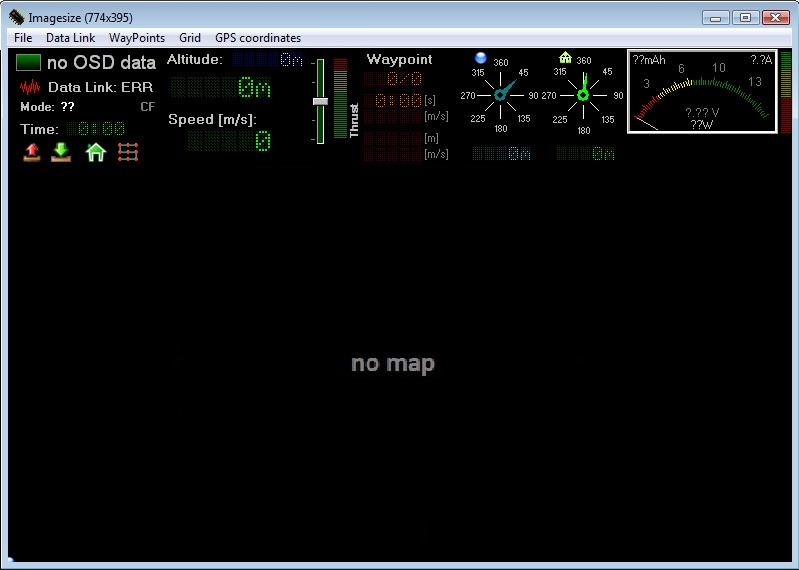Click the battery voltage gauge panel
799x570 pixels.
pyautogui.click(x=702, y=92)
